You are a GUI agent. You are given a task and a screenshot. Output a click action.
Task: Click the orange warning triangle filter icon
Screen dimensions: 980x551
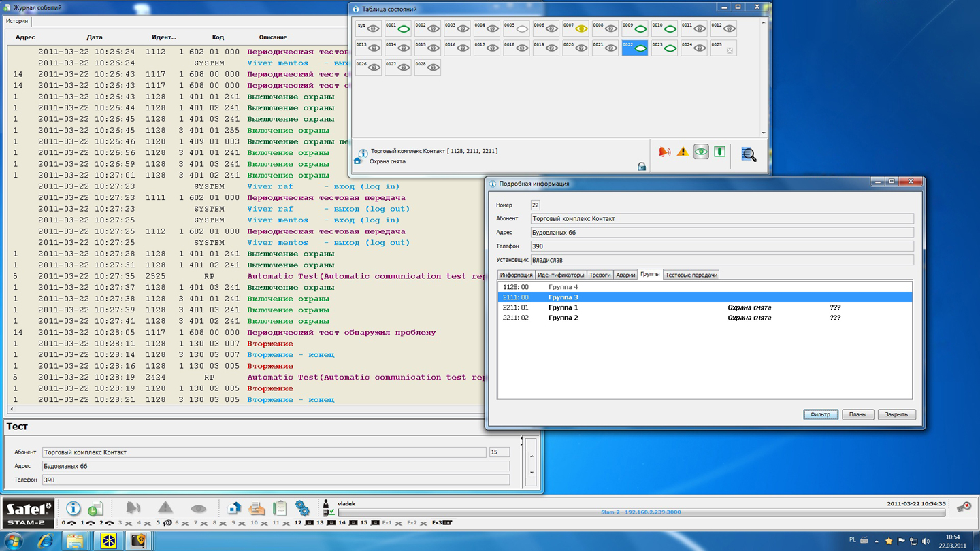683,152
